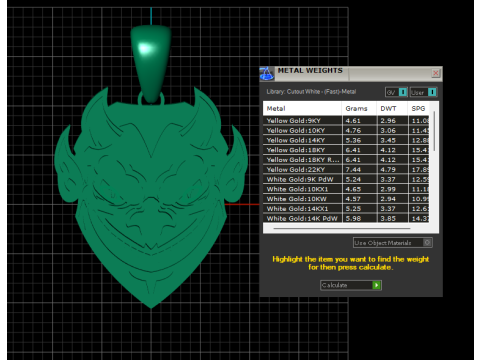Click the 2.99 DWT value for 10KX1
Image resolution: width=480 pixels, height=360 pixels.
click(x=388, y=189)
